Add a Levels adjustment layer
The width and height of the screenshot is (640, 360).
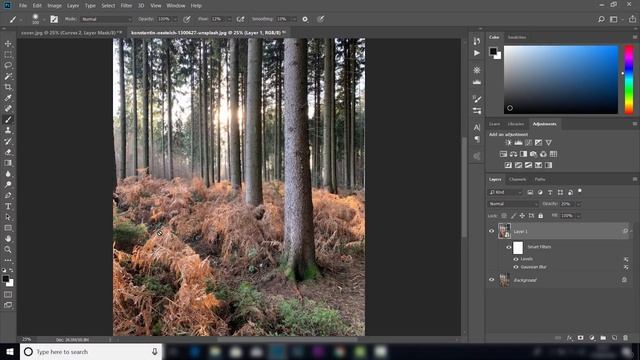pos(518,142)
